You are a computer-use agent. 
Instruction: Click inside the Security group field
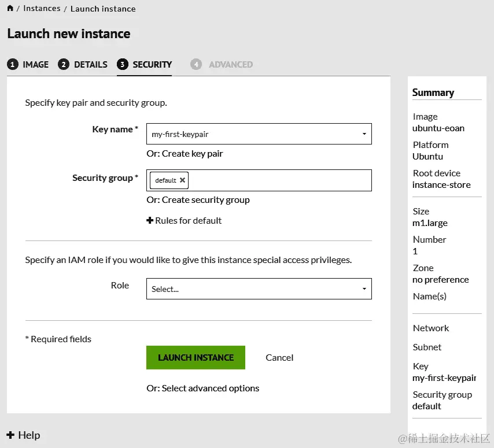[278, 180]
